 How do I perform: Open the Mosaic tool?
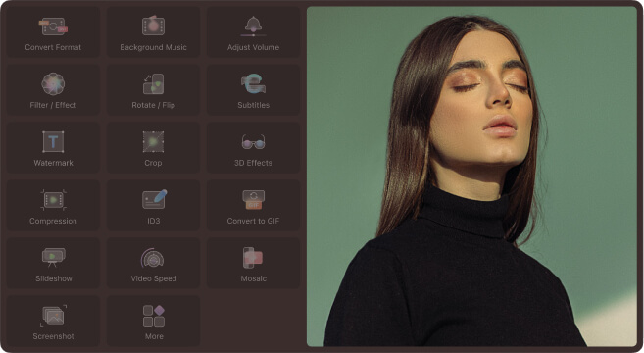tap(253, 263)
